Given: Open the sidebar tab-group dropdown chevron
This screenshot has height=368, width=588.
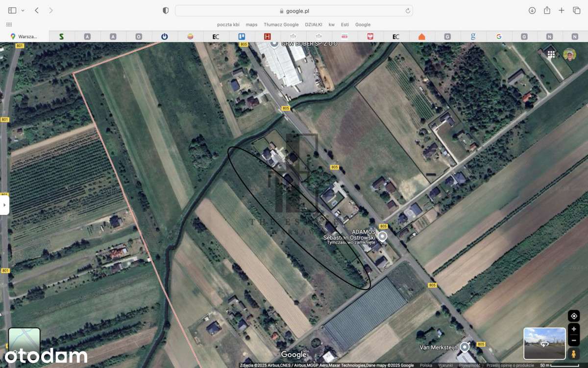Looking at the screenshot, I should 23,10.
